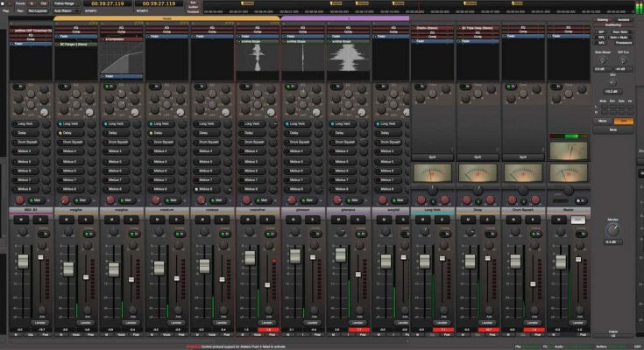Open the a-Compressor curve display
The width and height of the screenshot is (644, 350).
[x=121, y=57]
